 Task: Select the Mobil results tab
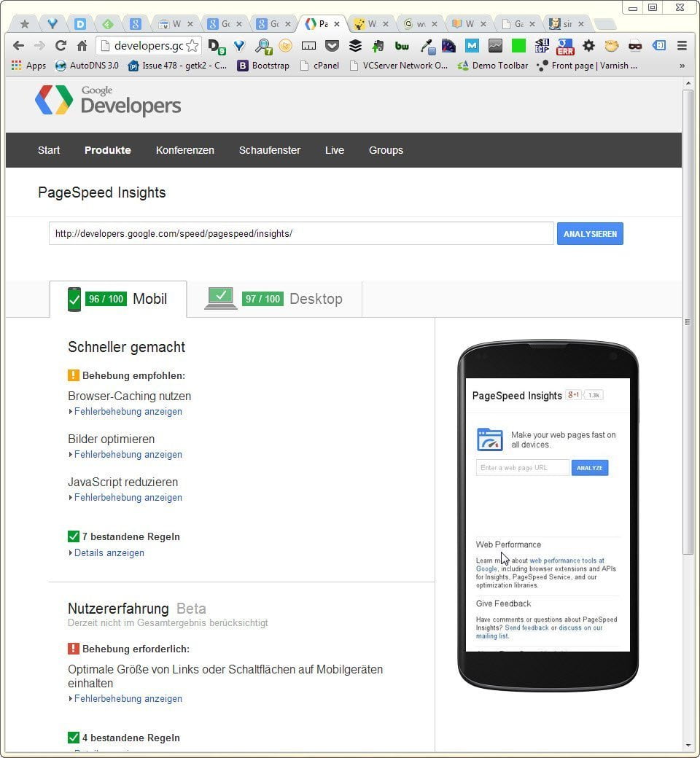pos(118,299)
